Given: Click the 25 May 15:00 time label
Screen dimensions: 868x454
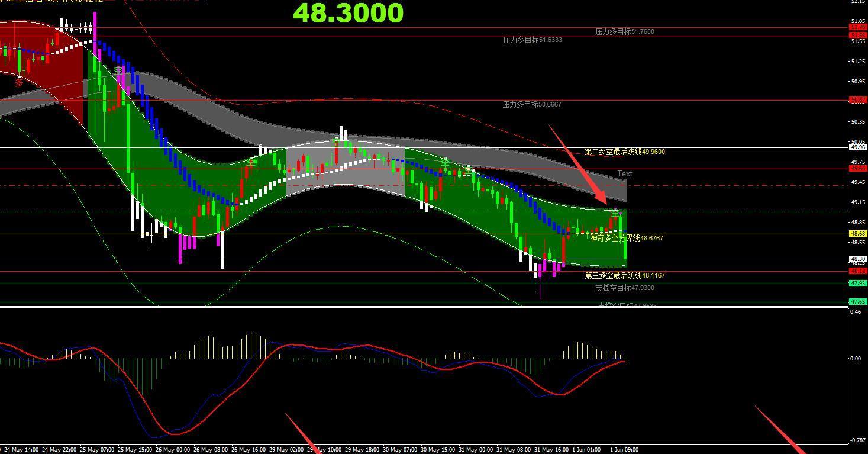Looking at the screenshot, I should tap(135, 450).
